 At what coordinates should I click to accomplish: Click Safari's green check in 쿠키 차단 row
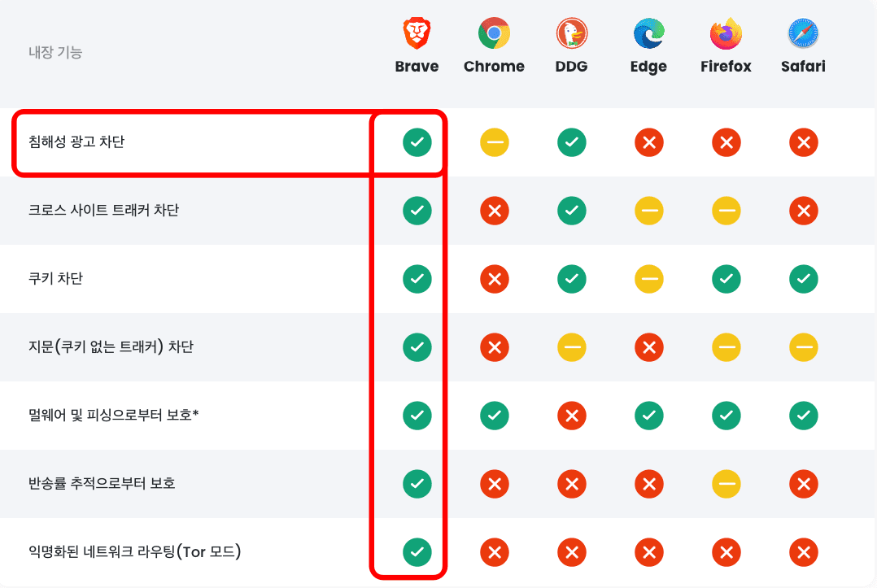click(803, 279)
